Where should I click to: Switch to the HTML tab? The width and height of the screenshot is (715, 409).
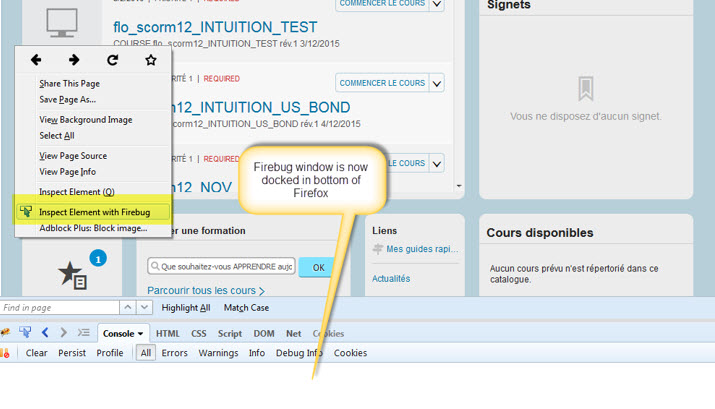pos(168,334)
